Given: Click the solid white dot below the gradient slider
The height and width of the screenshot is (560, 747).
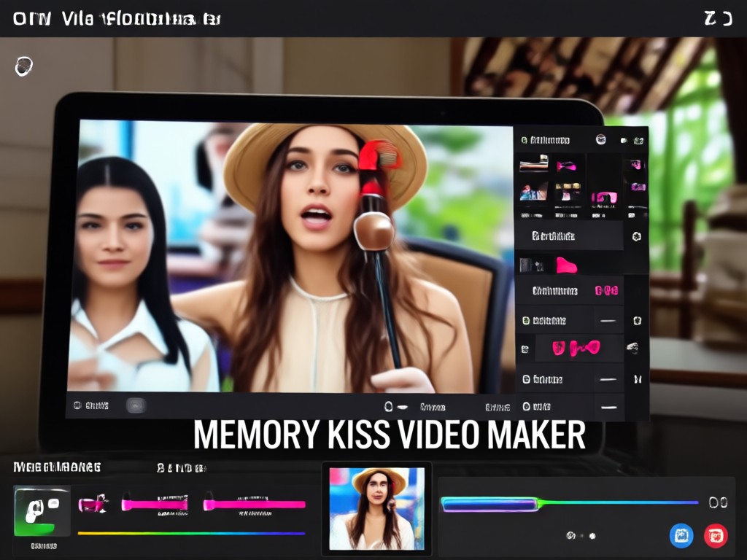Looking at the screenshot, I should tap(592, 536).
